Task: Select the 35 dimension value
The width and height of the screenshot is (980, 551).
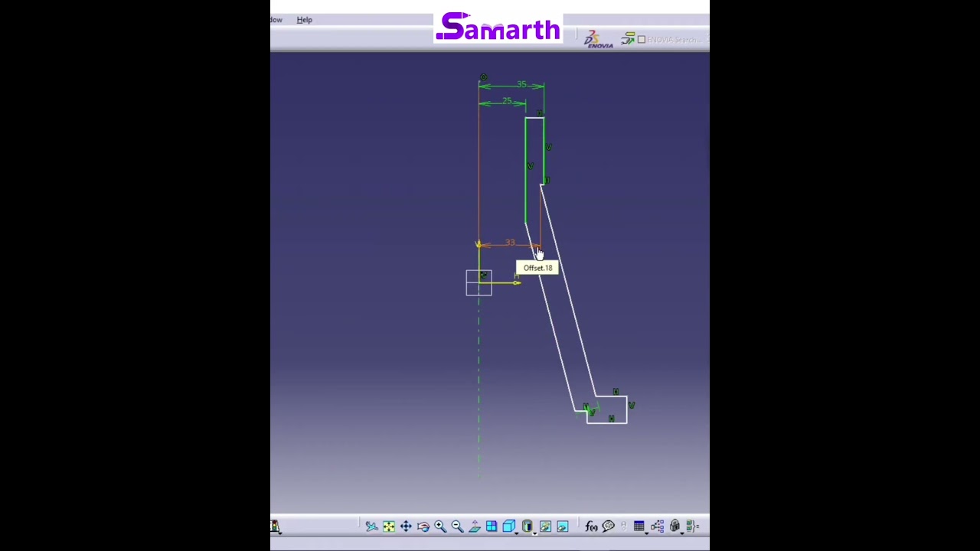Action: pos(521,84)
